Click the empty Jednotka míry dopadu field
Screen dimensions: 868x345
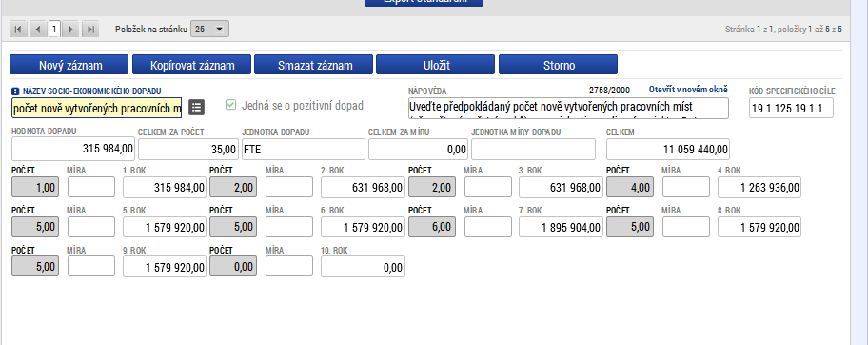[533, 150]
